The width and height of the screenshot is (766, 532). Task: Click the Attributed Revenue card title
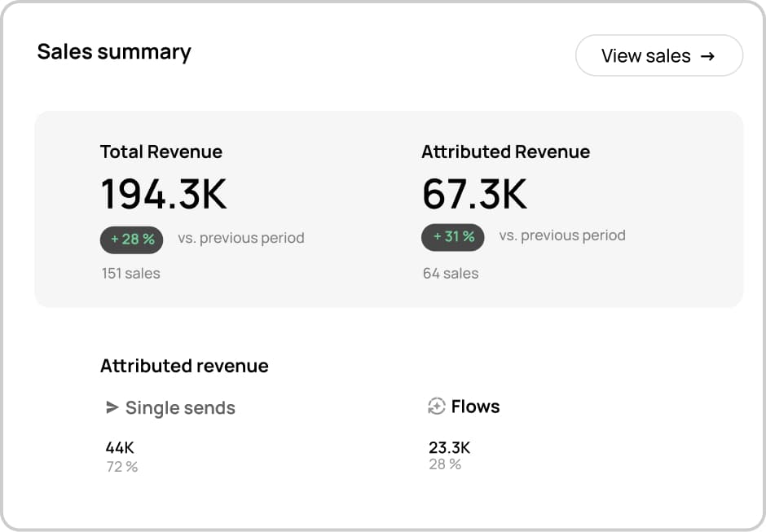[x=505, y=152]
